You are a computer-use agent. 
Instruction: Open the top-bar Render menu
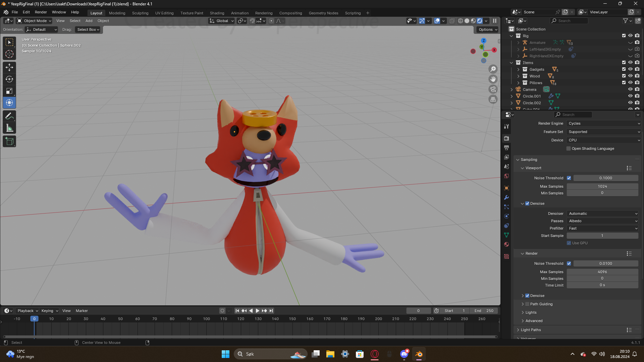tap(41, 12)
